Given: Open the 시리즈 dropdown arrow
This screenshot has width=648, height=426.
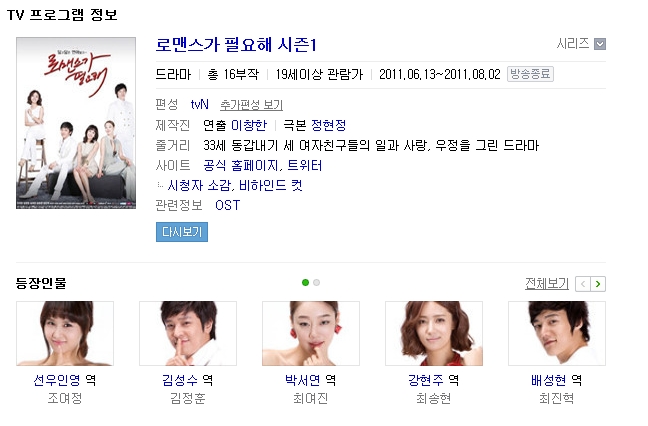Looking at the screenshot, I should coord(600,44).
